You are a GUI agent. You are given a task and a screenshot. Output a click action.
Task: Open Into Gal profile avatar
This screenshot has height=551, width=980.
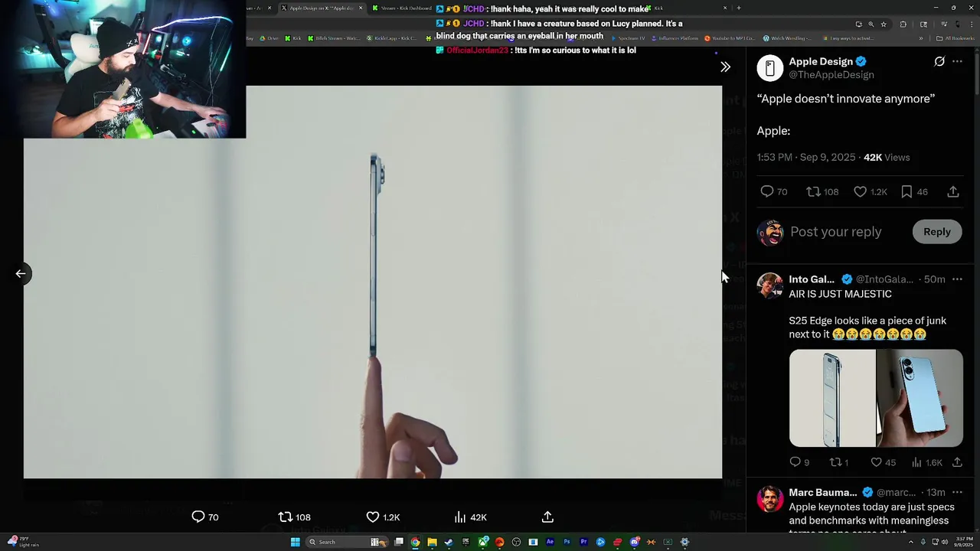769,285
